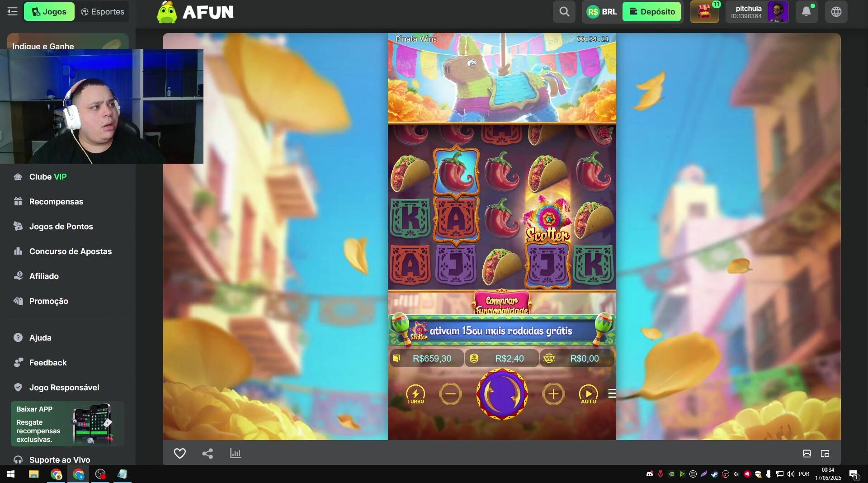This screenshot has height=483, width=868.
Task: Open the treasure chest rewards icon
Action: tap(704, 12)
